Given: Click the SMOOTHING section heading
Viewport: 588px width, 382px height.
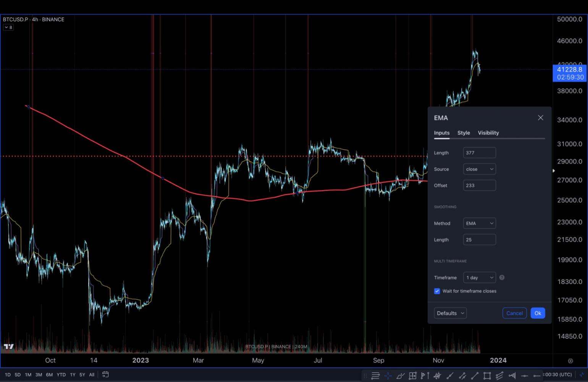Looking at the screenshot, I should [x=445, y=207].
